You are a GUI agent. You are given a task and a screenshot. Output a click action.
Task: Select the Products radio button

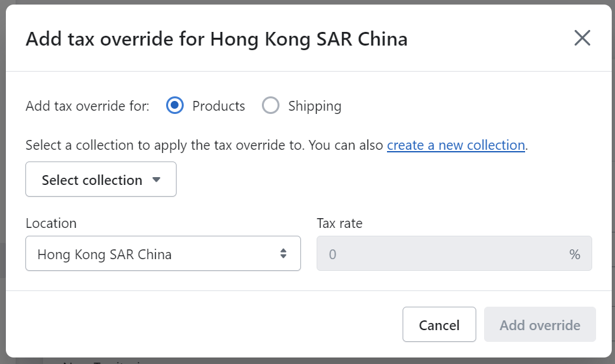pyautogui.click(x=175, y=105)
